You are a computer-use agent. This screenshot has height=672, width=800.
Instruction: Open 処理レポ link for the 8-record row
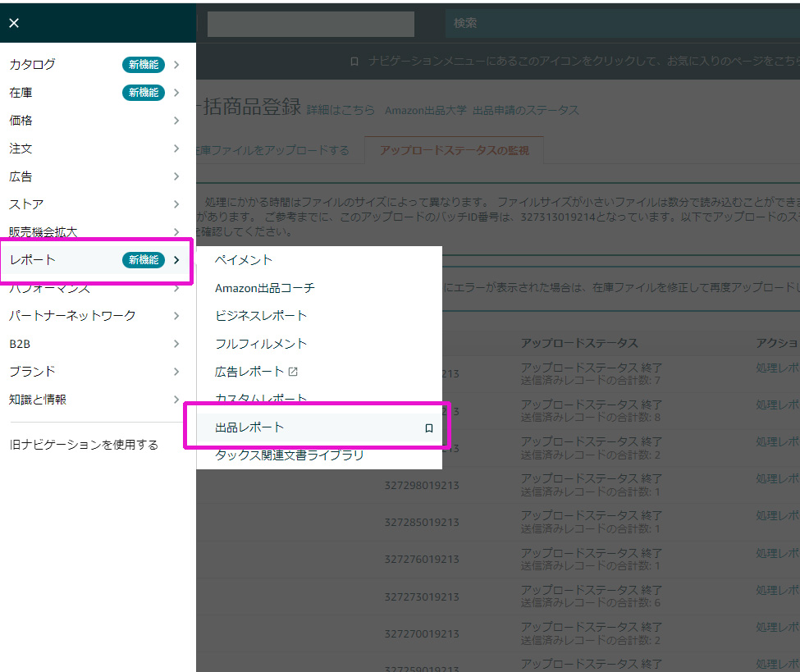point(777,405)
